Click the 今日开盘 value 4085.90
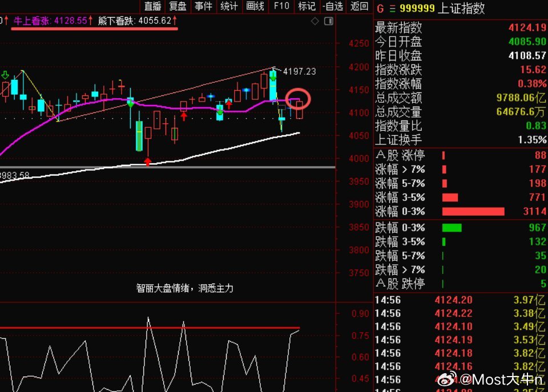 pyautogui.click(x=527, y=42)
